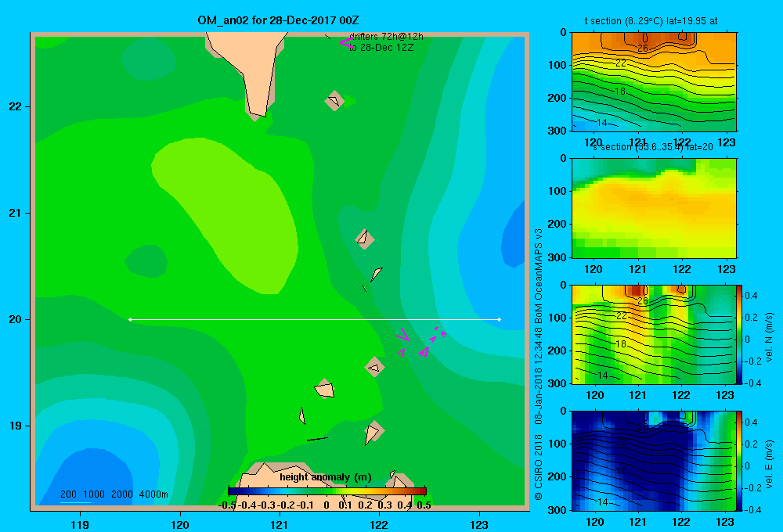Click longitude label 119 below the main map
This screenshot has height=532, width=783.
[80, 525]
